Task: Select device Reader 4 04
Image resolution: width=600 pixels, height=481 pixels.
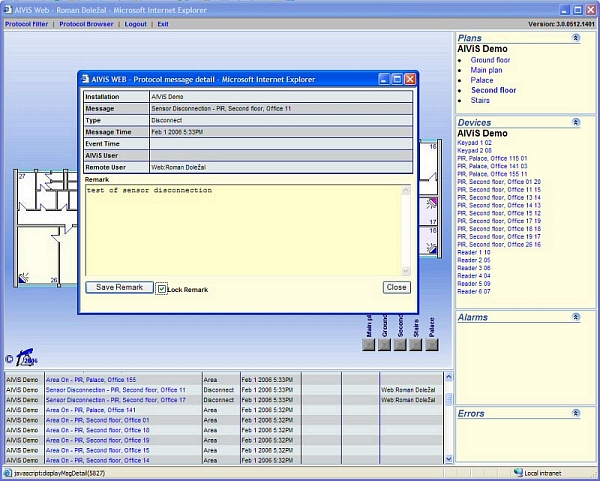Action: [x=474, y=276]
